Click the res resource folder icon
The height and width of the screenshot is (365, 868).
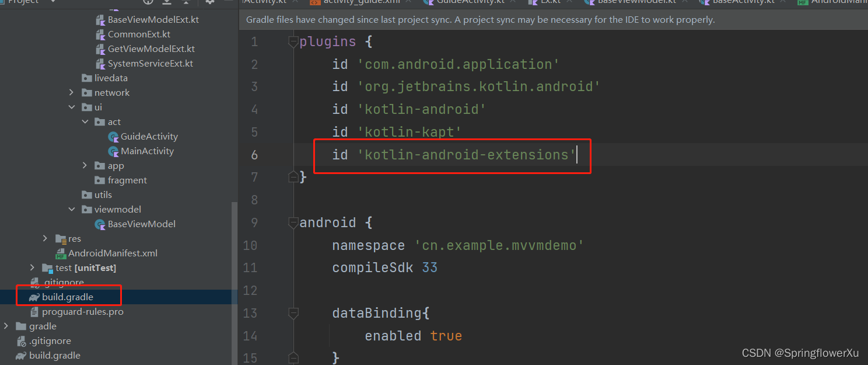tap(61, 239)
